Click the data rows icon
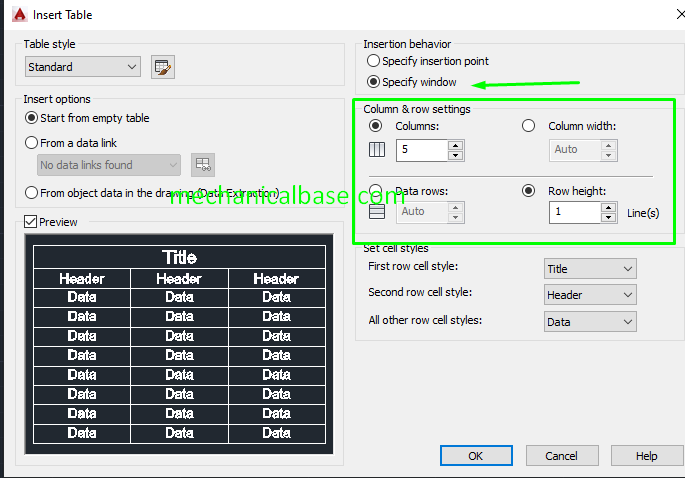 coord(377,211)
